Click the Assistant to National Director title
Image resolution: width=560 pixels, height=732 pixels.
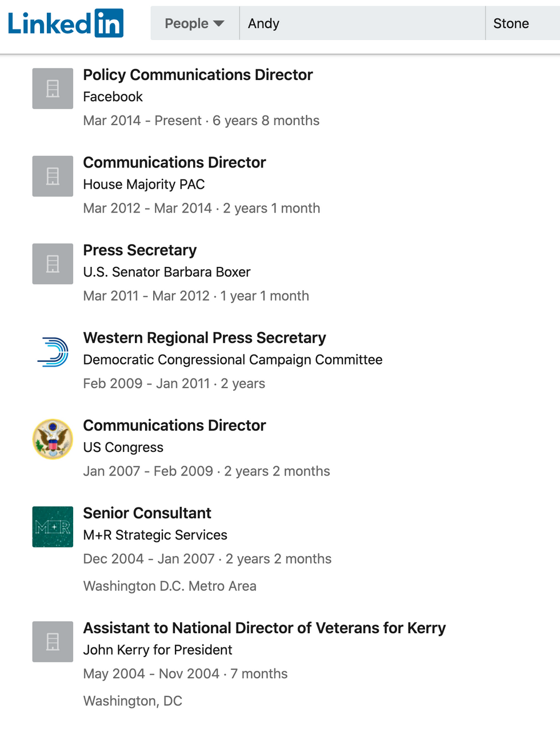(265, 628)
